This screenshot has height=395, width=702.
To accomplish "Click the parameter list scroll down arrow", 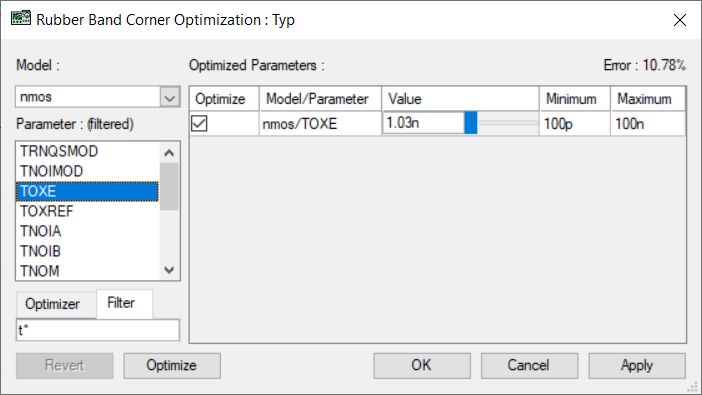I will 169,270.
